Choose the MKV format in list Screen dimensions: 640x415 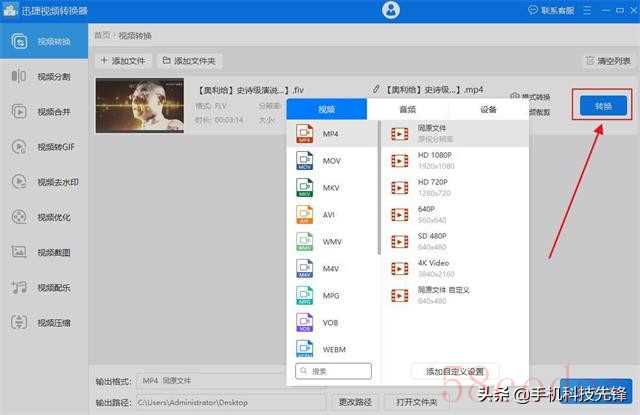(x=330, y=187)
